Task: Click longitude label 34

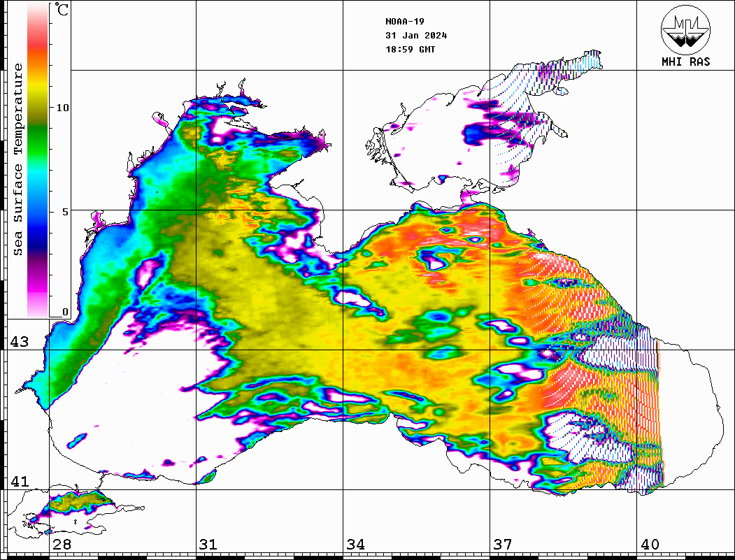Action: [x=355, y=544]
